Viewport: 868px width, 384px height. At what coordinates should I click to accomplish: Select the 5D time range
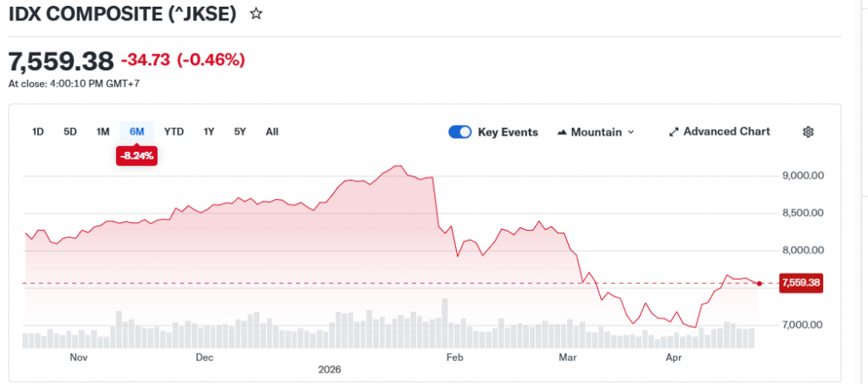point(70,131)
